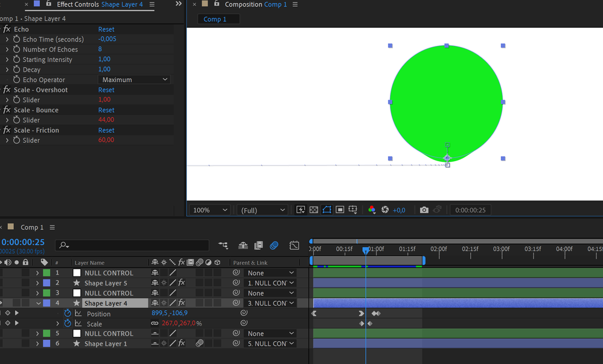Toggle the Echo effect fx switch

(7, 29)
